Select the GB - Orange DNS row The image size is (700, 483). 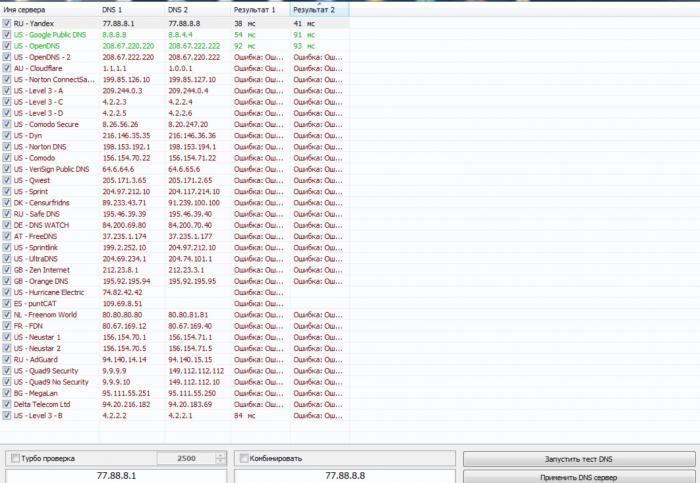[175, 281]
